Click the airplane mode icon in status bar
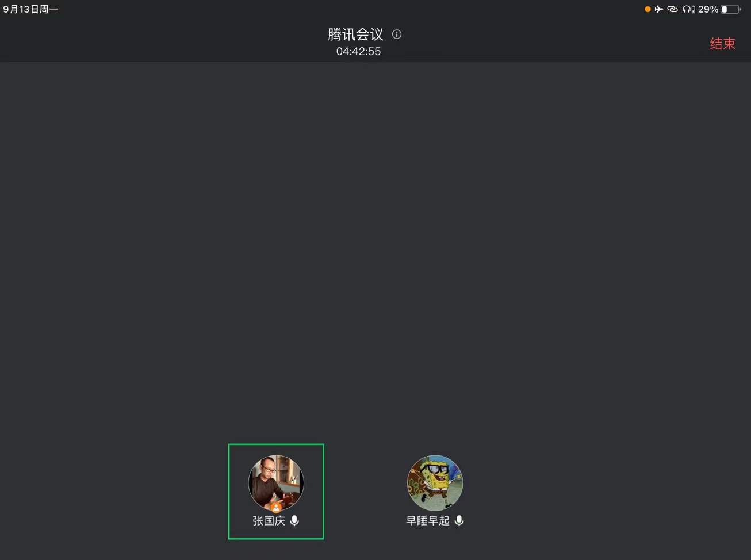Screen dimensions: 751x560 [659, 9]
